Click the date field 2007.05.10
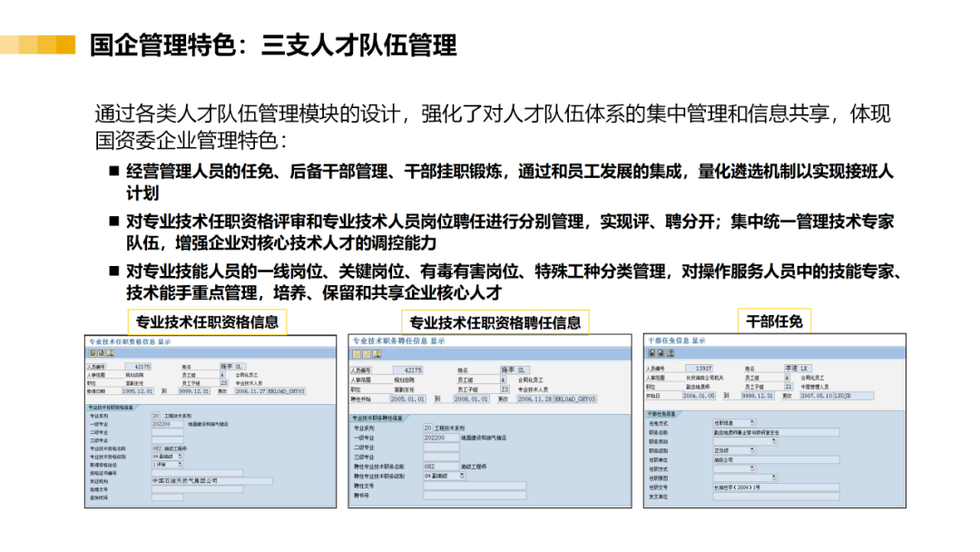 click(x=817, y=396)
